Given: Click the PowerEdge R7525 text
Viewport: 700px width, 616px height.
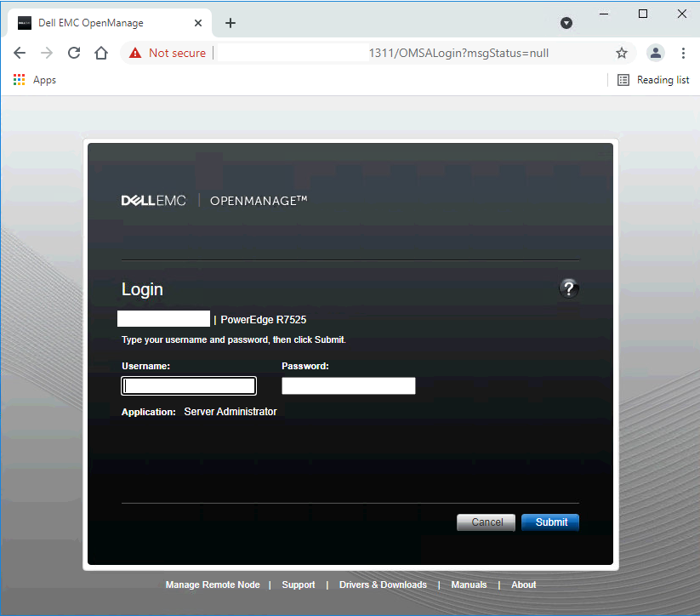Looking at the screenshot, I should (264, 320).
